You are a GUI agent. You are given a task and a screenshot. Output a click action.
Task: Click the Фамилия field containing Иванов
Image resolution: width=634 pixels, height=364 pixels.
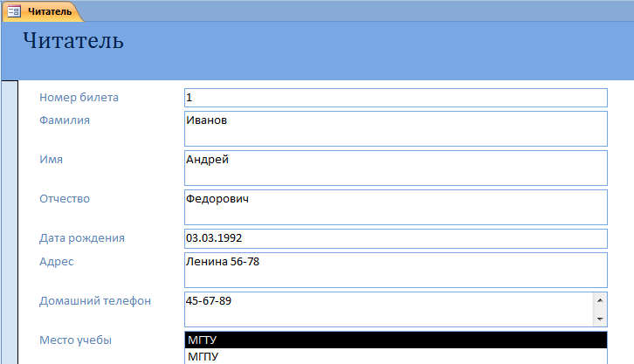[396, 129]
